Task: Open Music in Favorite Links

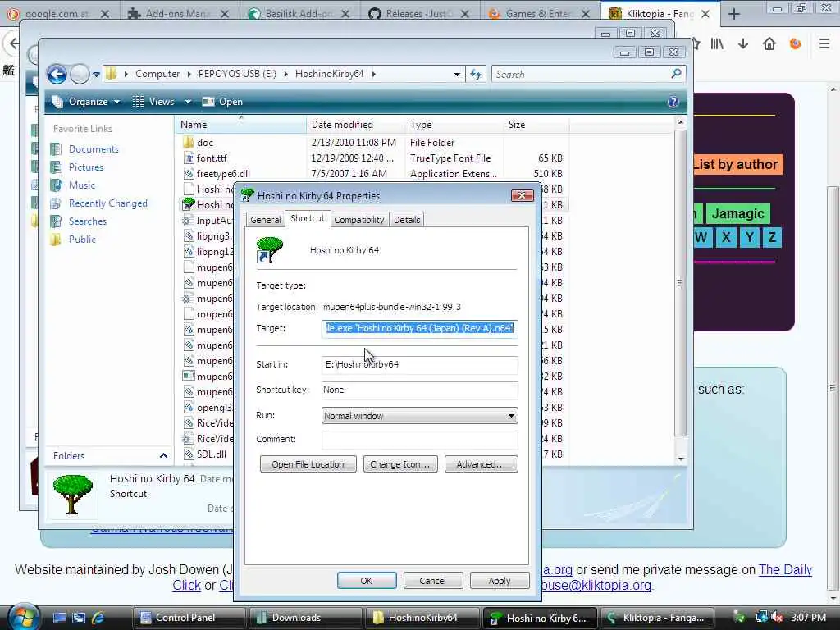Action: tap(81, 185)
